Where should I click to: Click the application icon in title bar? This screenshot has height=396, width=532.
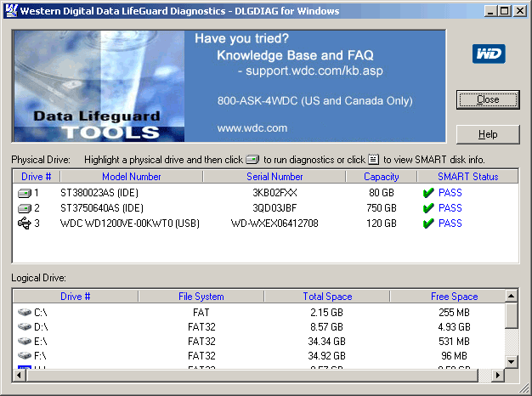[11, 10]
